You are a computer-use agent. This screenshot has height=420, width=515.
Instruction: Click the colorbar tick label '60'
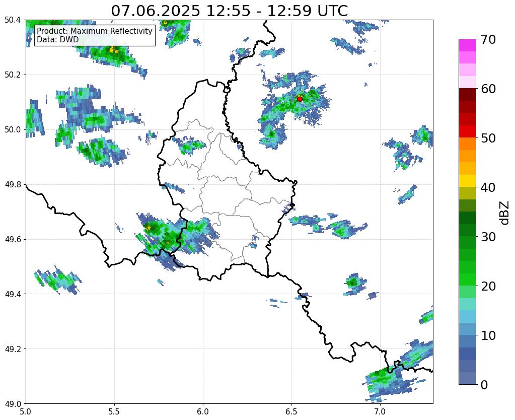(488, 89)
